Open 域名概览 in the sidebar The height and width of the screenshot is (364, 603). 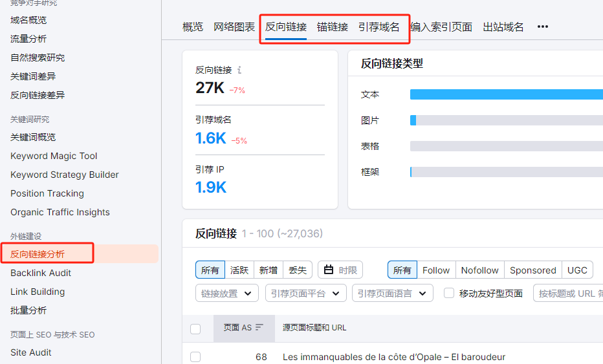point(28,20)
